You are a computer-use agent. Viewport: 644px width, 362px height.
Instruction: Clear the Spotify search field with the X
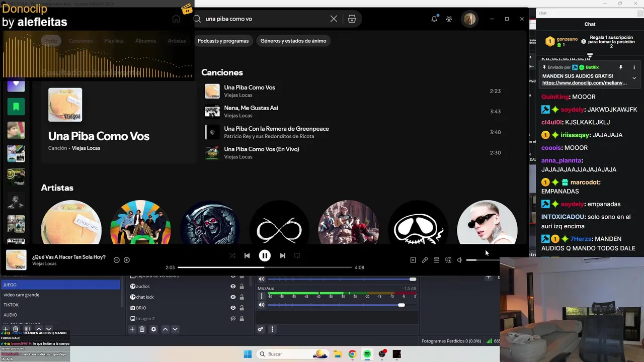tap(334, 19)
